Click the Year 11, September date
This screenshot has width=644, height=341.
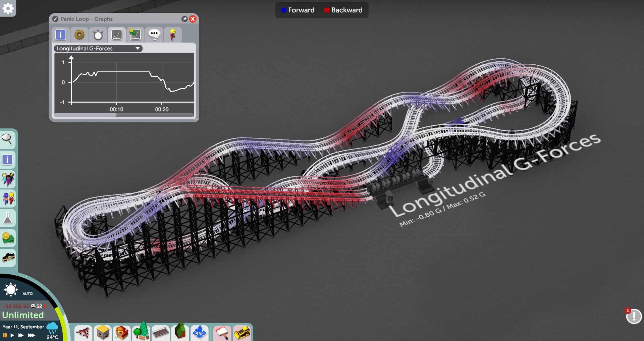(23, 327)
